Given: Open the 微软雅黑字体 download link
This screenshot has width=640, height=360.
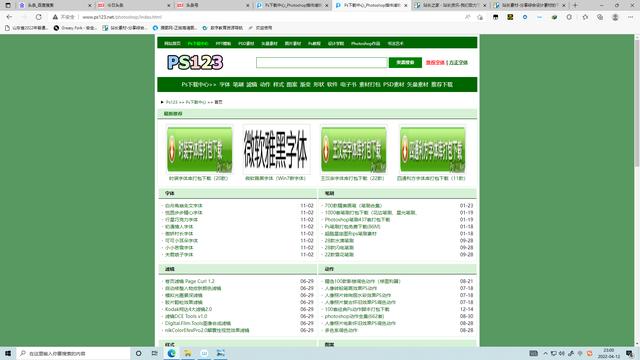Looking at the screenshot, I should pyautogui.click(x=275, y=178).
